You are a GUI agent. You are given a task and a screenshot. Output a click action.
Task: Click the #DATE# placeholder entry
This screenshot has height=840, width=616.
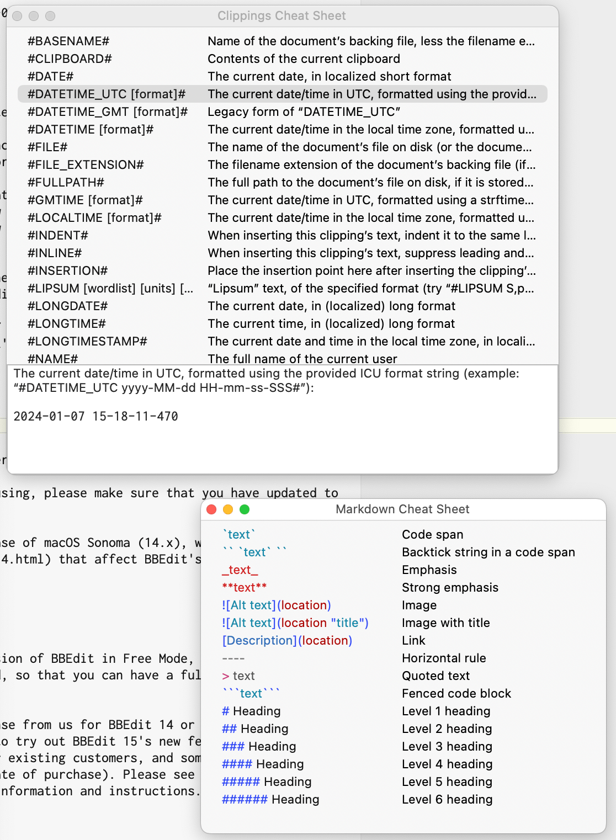(51, 77)
